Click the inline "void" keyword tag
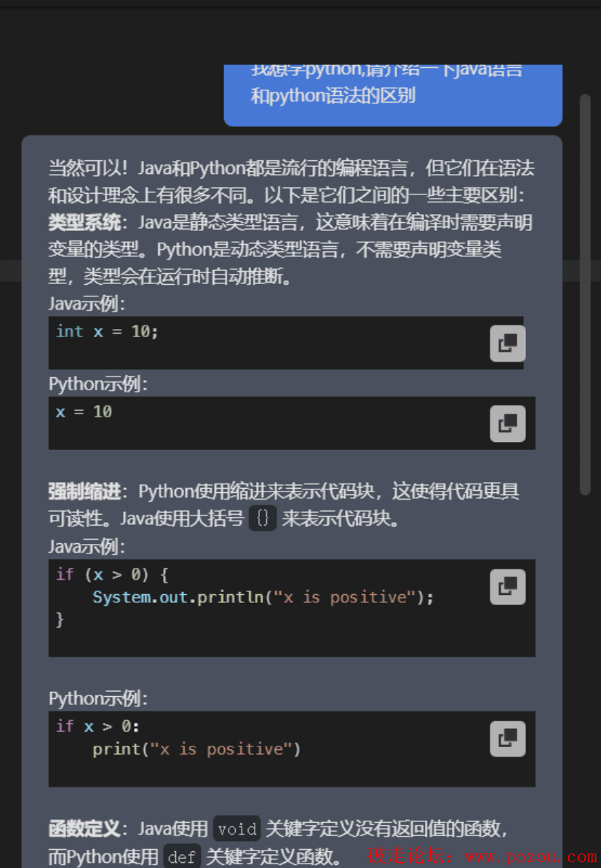Viewport: 601px width, 868px height. (x=237, y=829)
